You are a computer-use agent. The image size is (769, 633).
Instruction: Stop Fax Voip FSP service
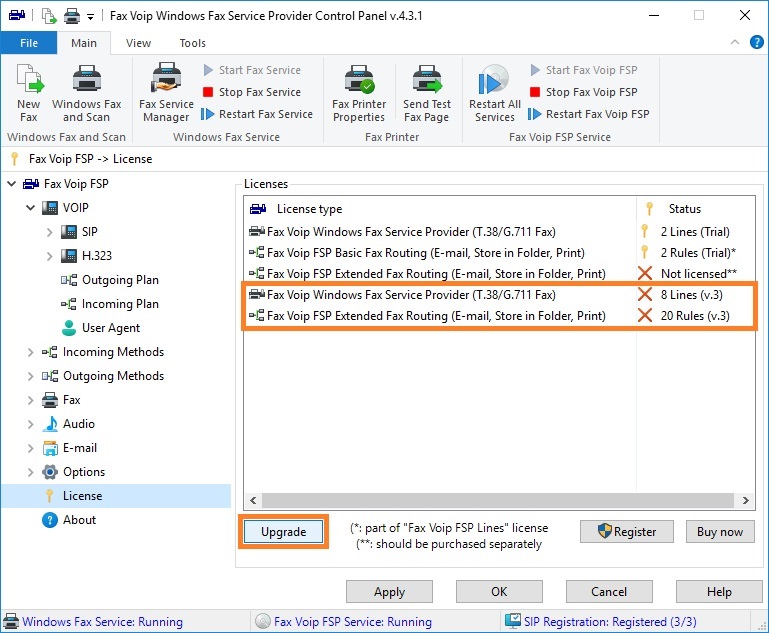[584, 92]
